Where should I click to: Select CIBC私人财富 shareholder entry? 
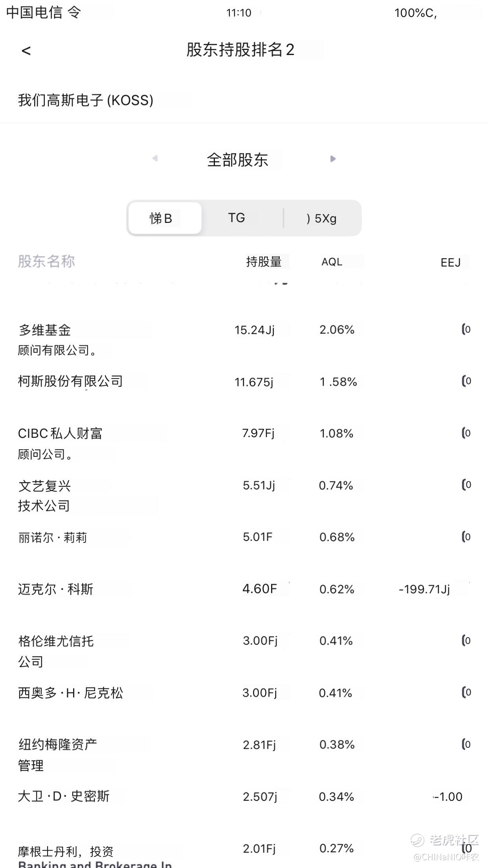(244, 443)
